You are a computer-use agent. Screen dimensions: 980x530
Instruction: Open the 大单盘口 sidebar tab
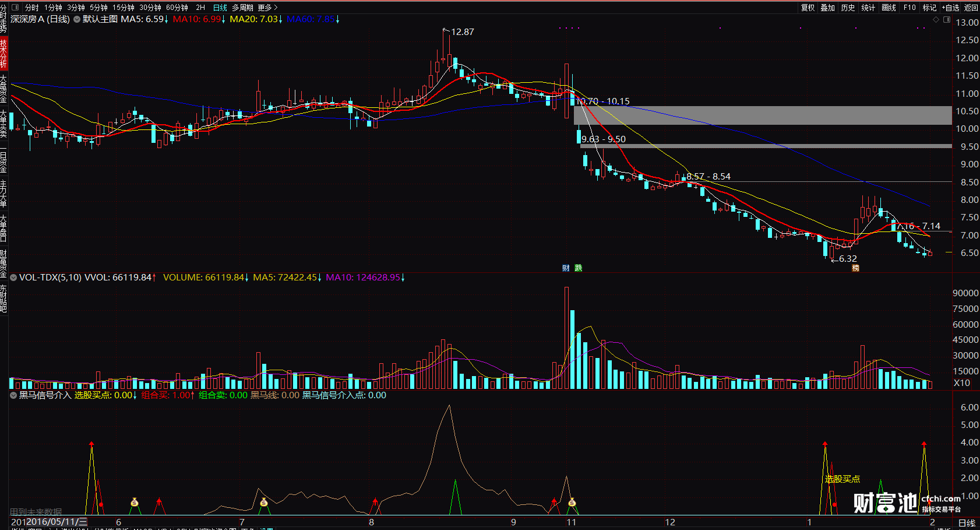coord(3,228)
